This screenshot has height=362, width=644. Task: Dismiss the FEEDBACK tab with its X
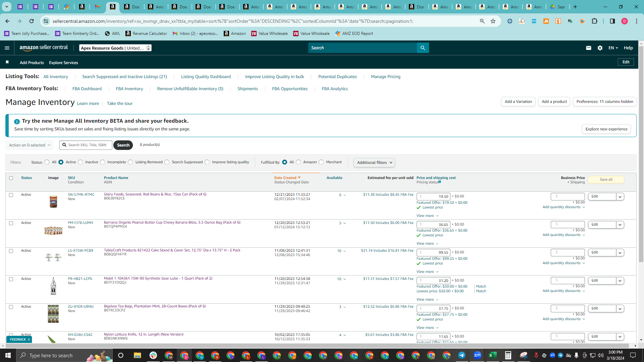click(29, 340)
